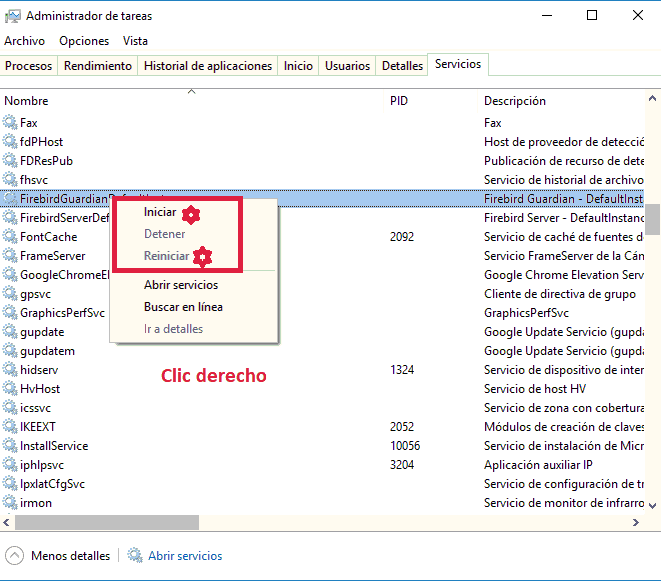This screenshot has height=581, width=661.
Task: Collapse view with Menos detalles chevron
Action: pos(14,556)
